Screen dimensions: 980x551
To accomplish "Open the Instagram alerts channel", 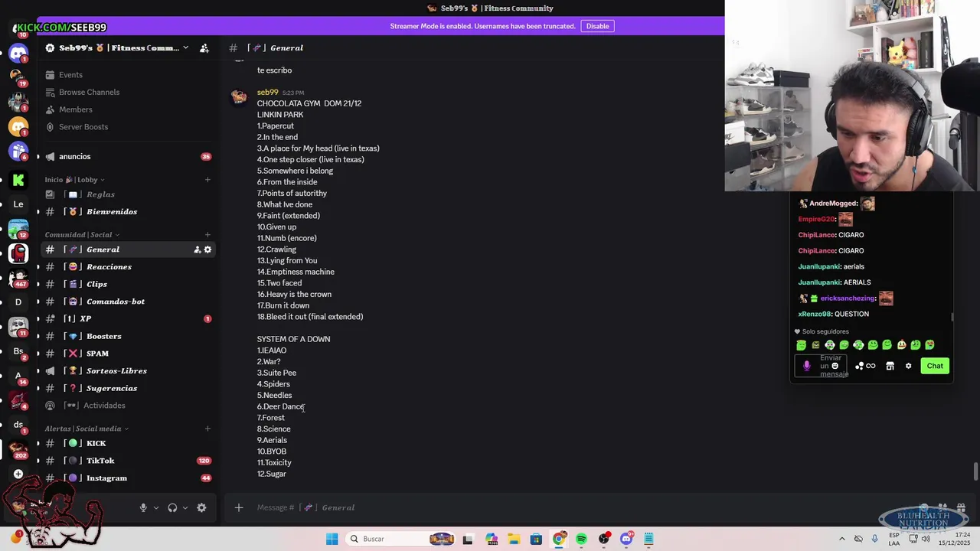I will (128, 478).
